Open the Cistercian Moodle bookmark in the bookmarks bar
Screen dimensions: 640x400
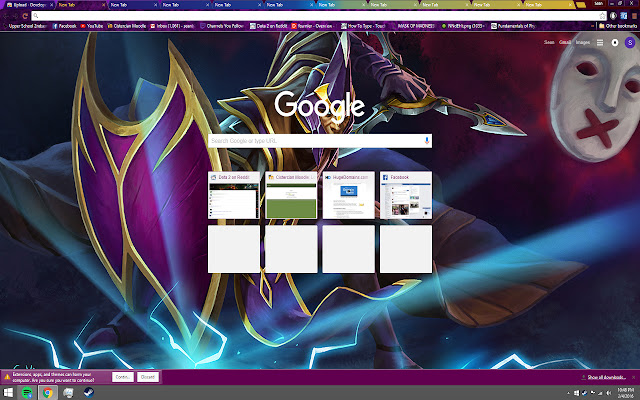pos(127,26)
